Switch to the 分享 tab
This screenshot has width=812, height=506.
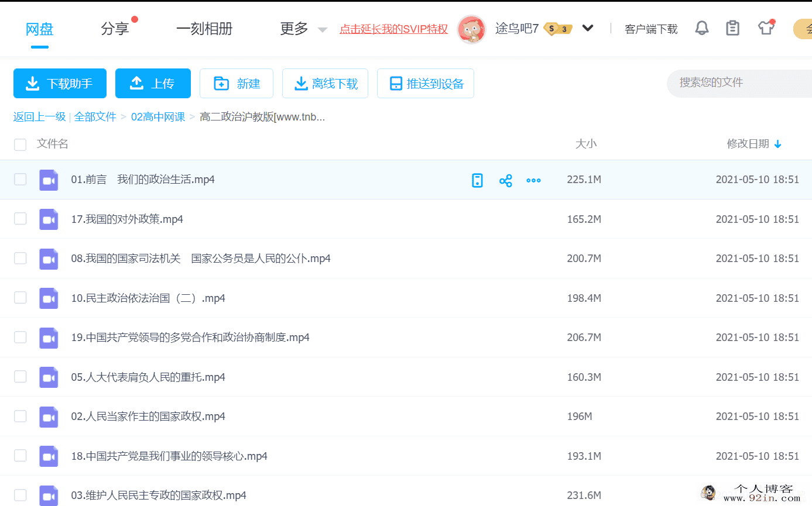point(115,29)
